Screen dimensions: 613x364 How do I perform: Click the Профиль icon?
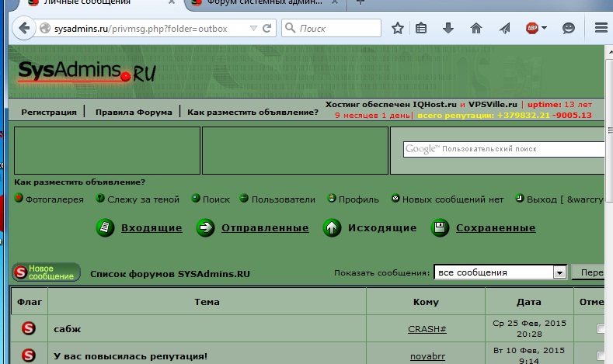tap(332, 198)
